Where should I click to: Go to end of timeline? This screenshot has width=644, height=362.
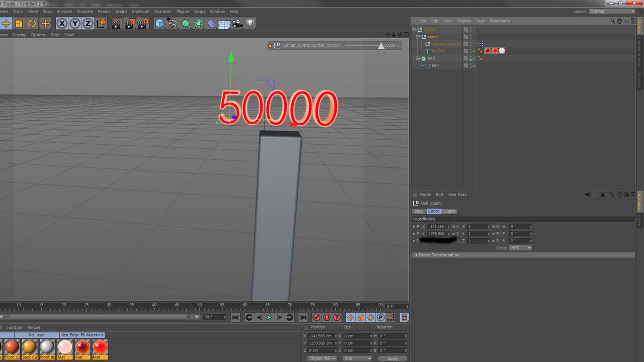point(303,317)
